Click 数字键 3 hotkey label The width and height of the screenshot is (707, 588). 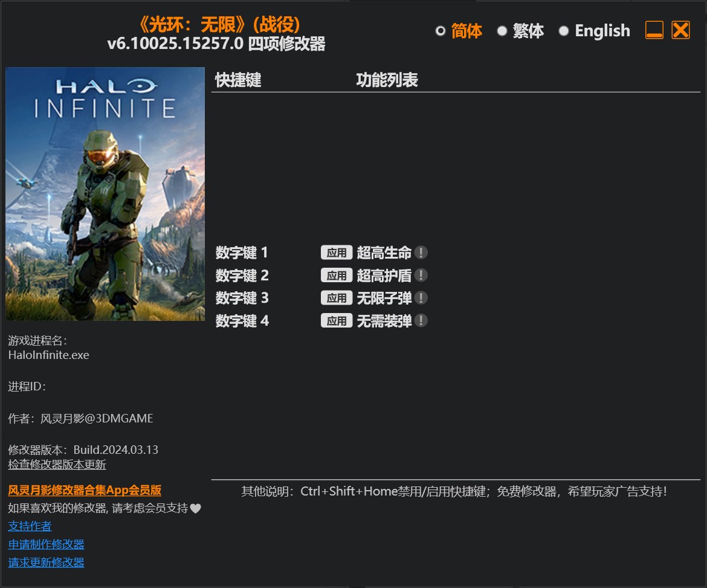point(242,297)
